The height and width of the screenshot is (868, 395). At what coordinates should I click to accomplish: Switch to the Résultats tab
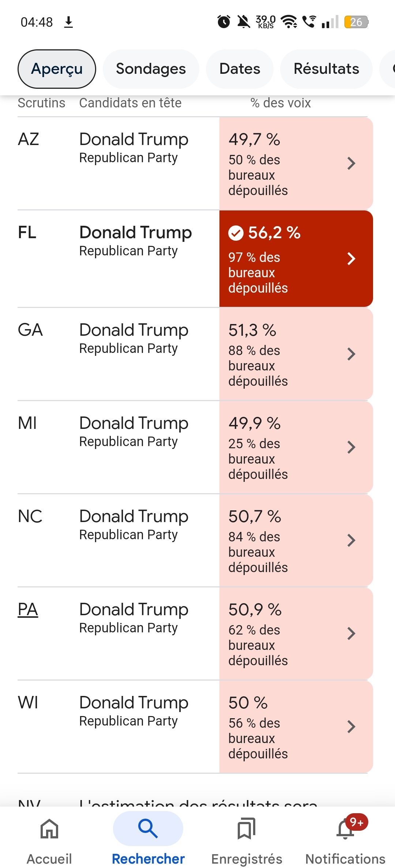pos(326,69)
